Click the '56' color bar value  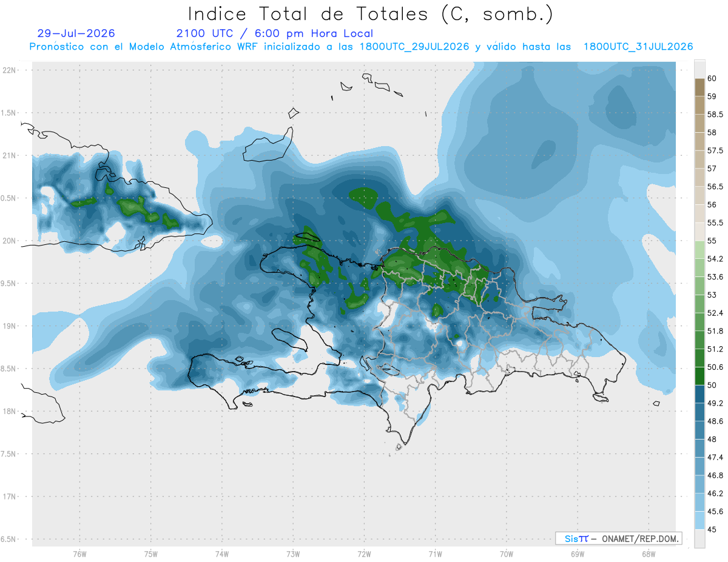coord(712,205)
